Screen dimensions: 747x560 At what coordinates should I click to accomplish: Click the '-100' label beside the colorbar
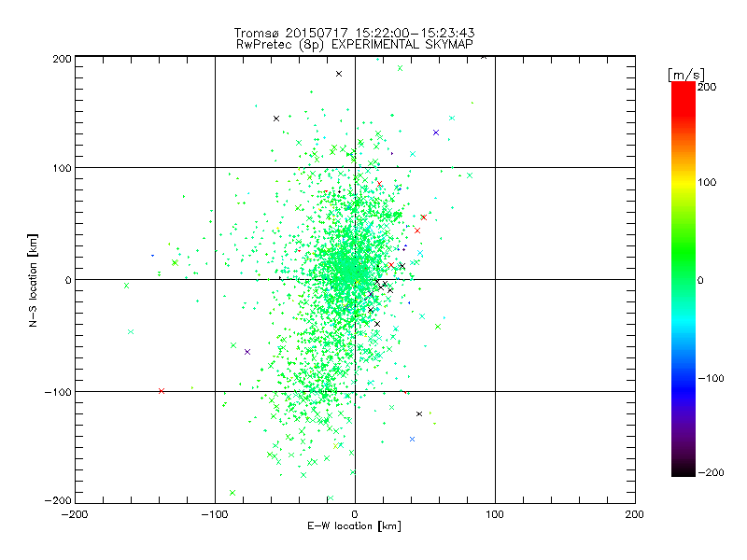pos(711,378)
